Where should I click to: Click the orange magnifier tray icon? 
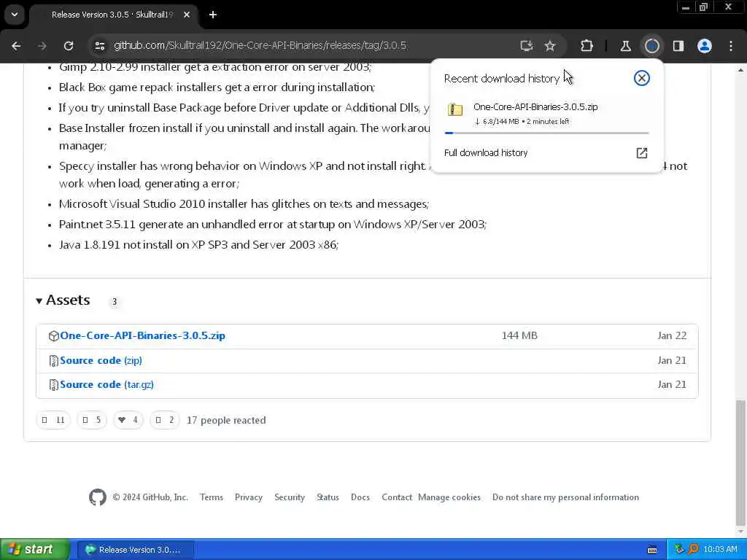click(693, 550)
